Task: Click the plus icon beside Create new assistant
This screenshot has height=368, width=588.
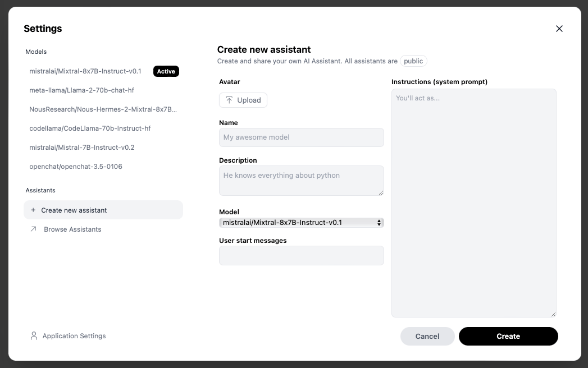Action: click(33, 210)
